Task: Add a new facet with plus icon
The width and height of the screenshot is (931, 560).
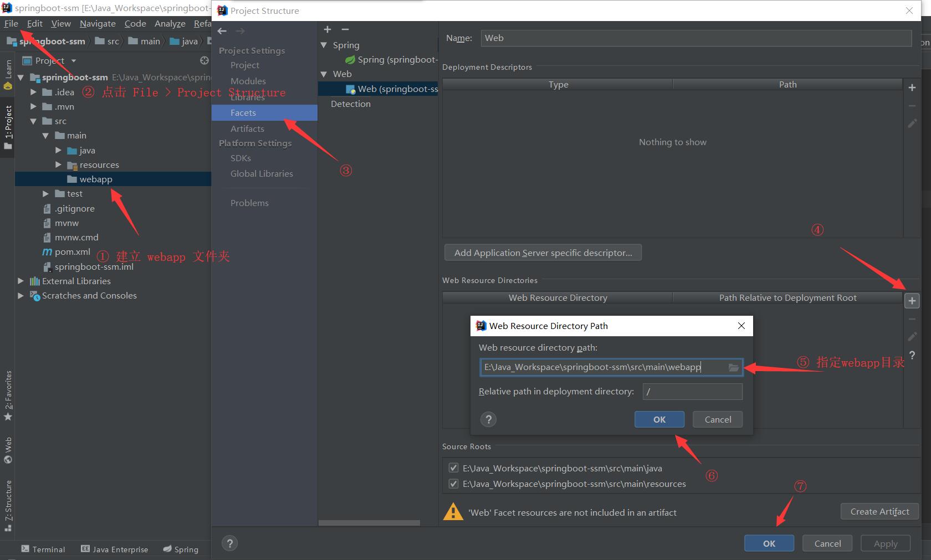Action: click(328, 29)
